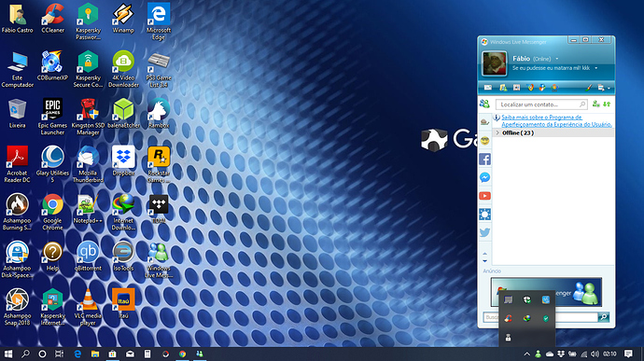
Task: Select Mozilla Thunderbird desktop icon
Action: point(88,164)
